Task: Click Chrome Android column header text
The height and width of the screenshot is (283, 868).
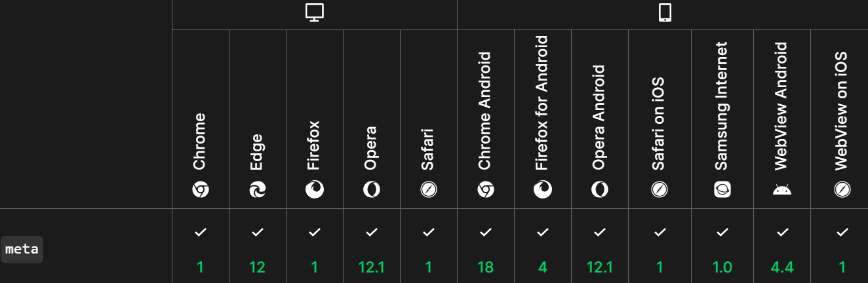Action: [485, 111]
